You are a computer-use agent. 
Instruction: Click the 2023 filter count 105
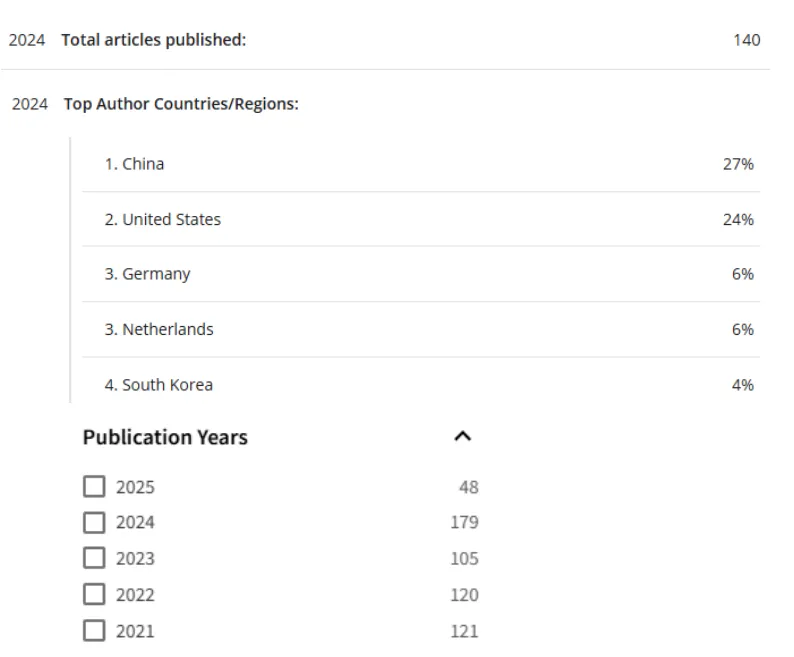pyautogui.click(x=464, y=558)
